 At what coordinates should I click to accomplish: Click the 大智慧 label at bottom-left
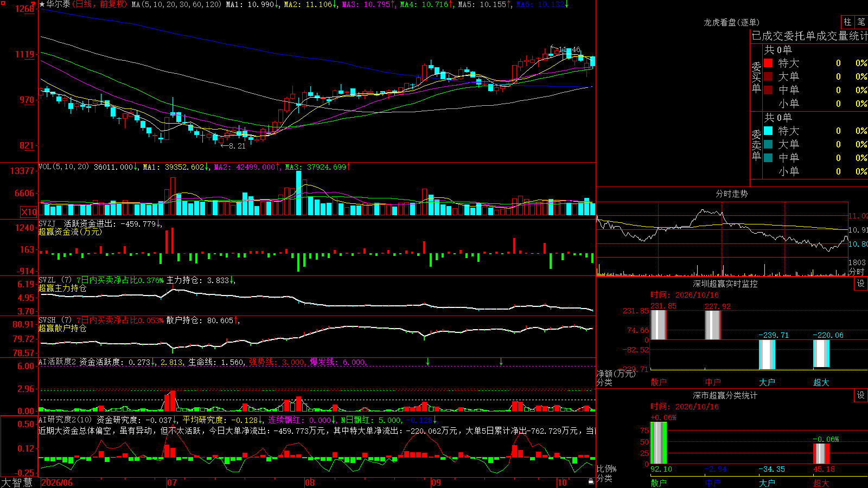pos(17,483)
